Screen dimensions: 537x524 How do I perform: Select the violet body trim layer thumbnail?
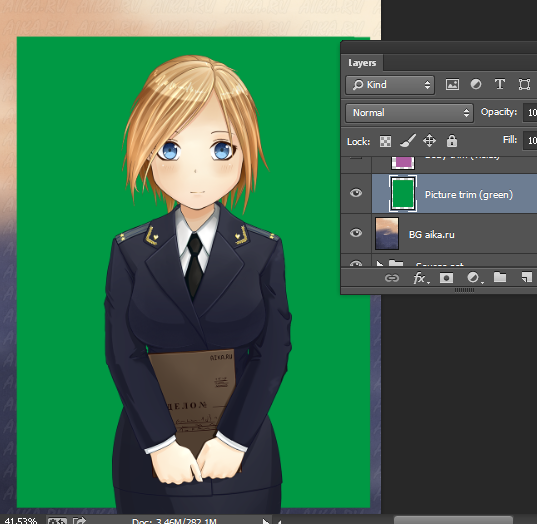403,163
